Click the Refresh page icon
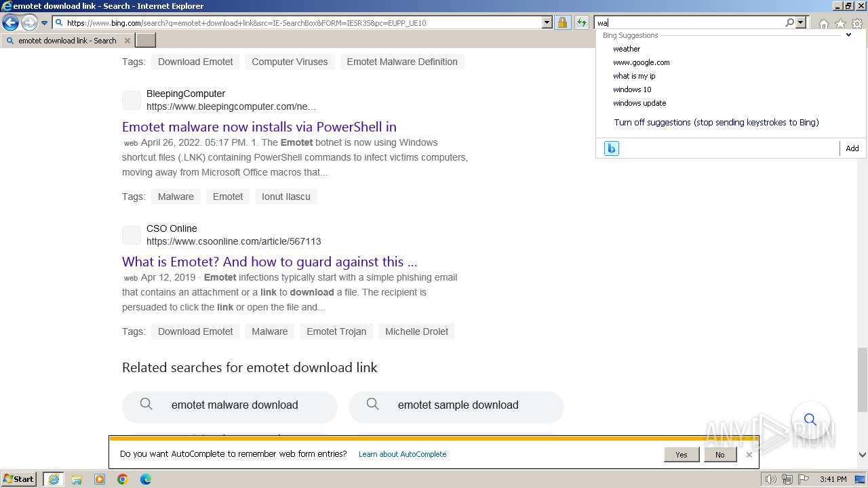The image size is (868, 488). 582,22
